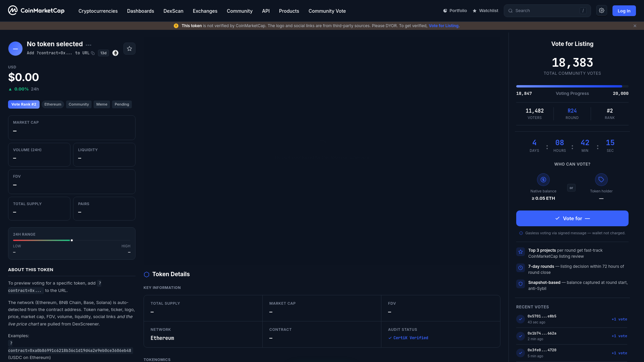Click the 24H Range slider handle
The image size is (644, 362).
tap(72, 240)
